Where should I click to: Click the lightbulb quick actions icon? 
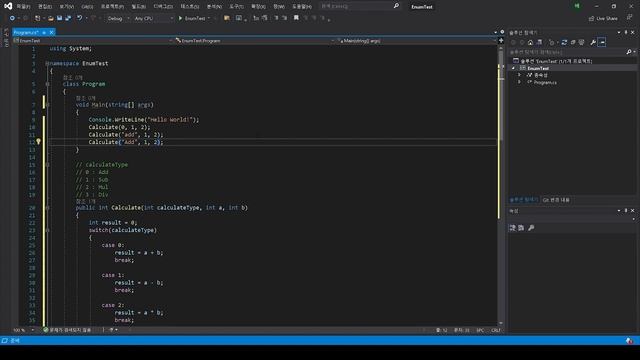pos(38,142)
